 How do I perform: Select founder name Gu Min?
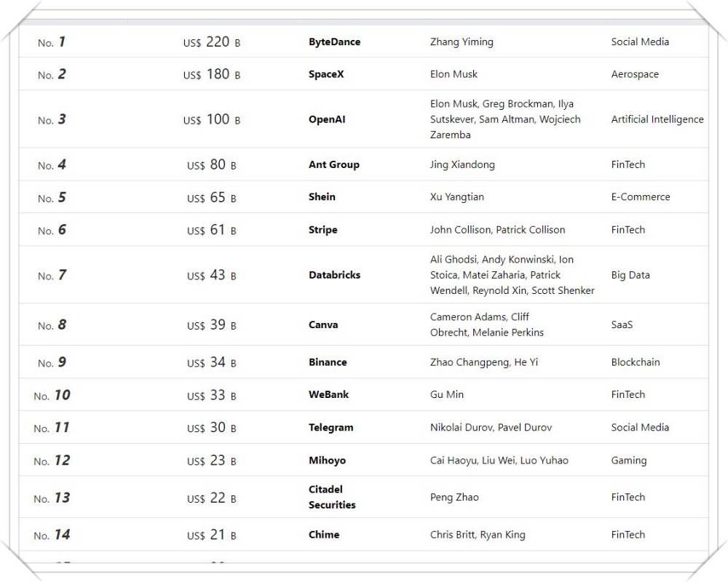click(447, 394)
